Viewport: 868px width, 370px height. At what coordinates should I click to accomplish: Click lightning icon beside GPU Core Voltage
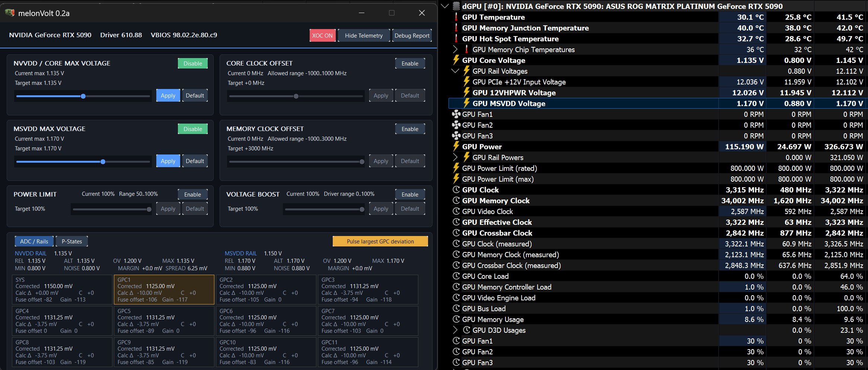pyautogui.click(x=456, y=60)
